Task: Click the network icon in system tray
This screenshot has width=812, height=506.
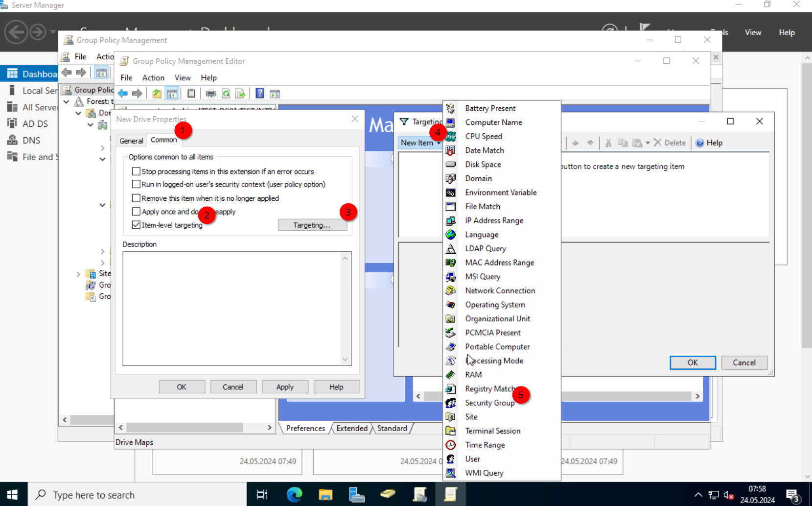Action: (x=714, y=495)
